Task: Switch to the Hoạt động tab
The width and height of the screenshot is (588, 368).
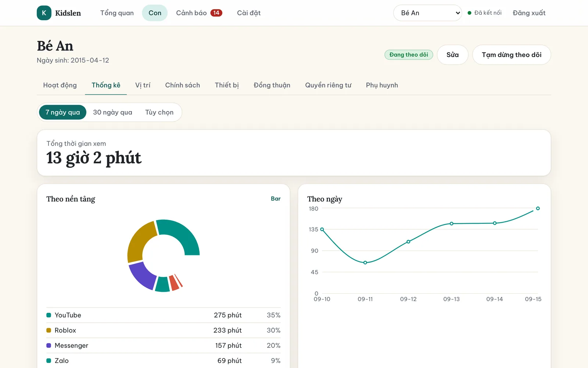Action: [60, 85]
